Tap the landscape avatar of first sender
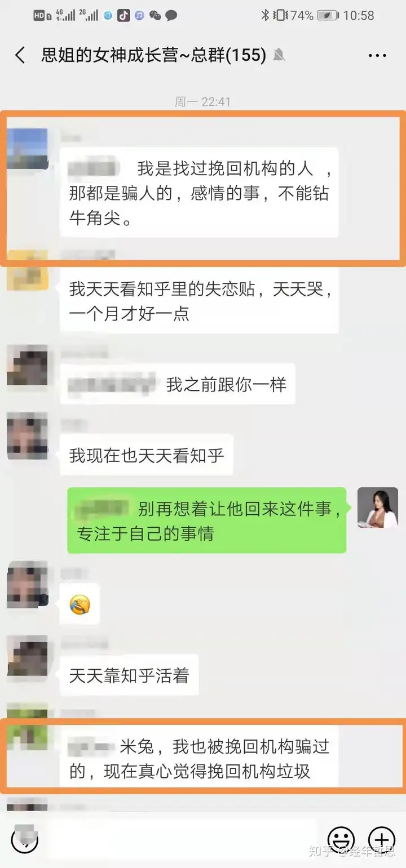 [27, 149]
